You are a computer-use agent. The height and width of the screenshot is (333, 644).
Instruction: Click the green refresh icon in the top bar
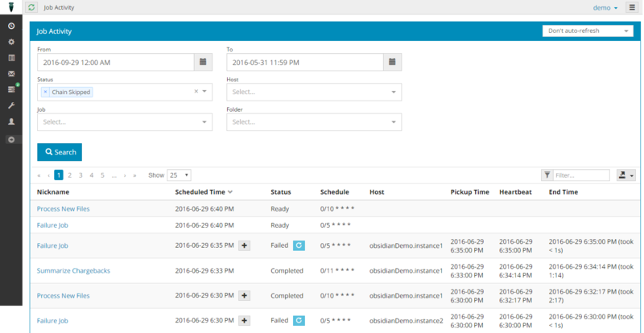tap(31, 7)
